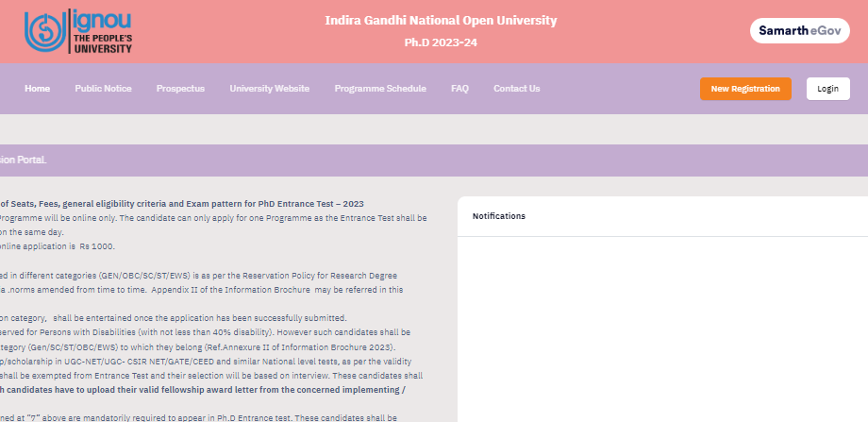Click the Indira Gandhi National Open University title
Screen dimensions: 868x422
point(441,21)
